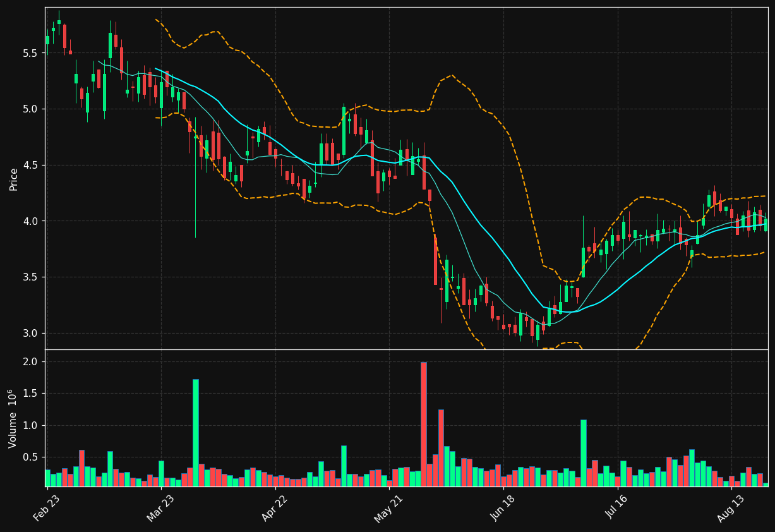Click the 5.0 price tick label
The width and height of the screenshot is (775, 532).
31,109
